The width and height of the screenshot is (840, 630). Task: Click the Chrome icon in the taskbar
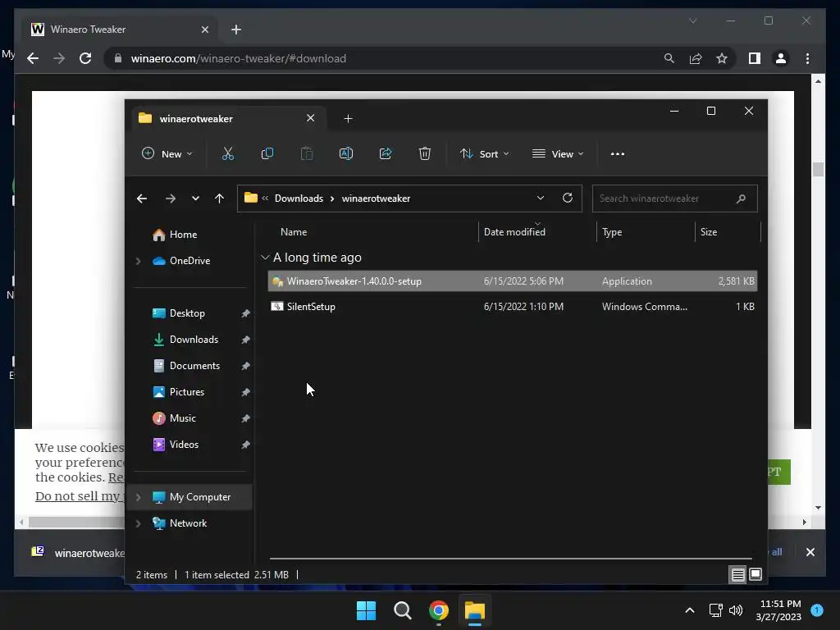tap(439, 610)
